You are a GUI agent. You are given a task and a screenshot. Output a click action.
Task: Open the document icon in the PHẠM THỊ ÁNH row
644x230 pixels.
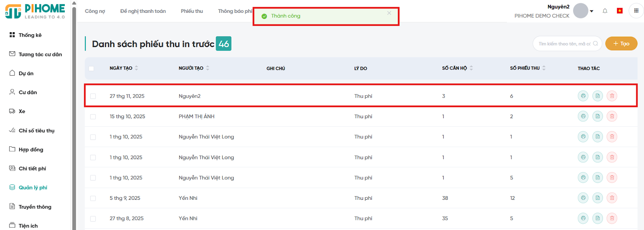[597, 116]
